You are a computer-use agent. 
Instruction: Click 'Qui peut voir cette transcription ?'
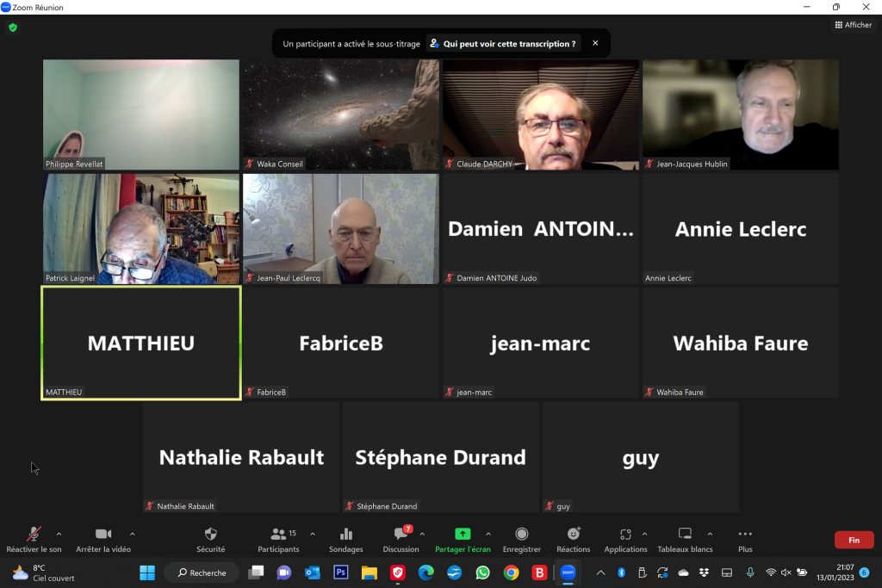[x=504, y=43]
